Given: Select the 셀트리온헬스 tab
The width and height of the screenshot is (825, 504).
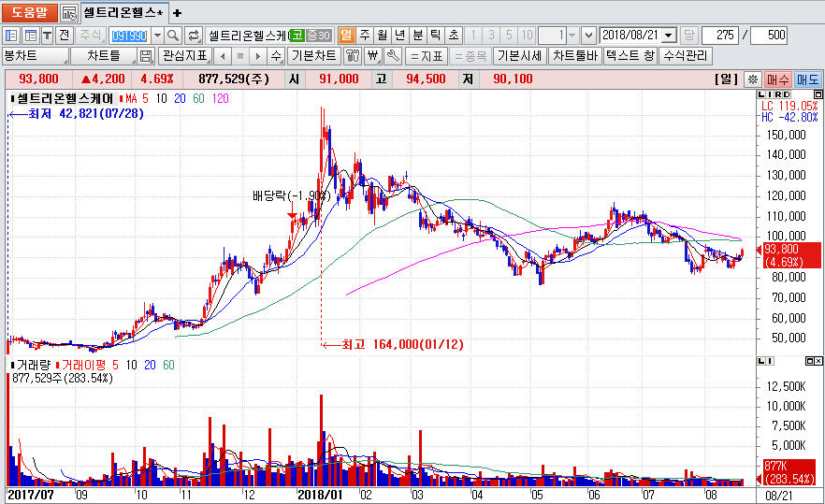Looking at the screenshot, I should (x=122, y=13).
